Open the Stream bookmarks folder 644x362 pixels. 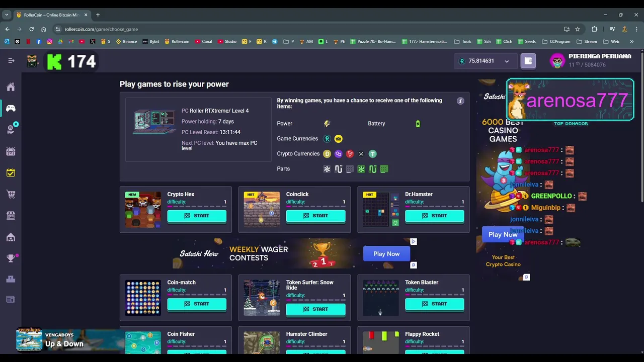587,41
